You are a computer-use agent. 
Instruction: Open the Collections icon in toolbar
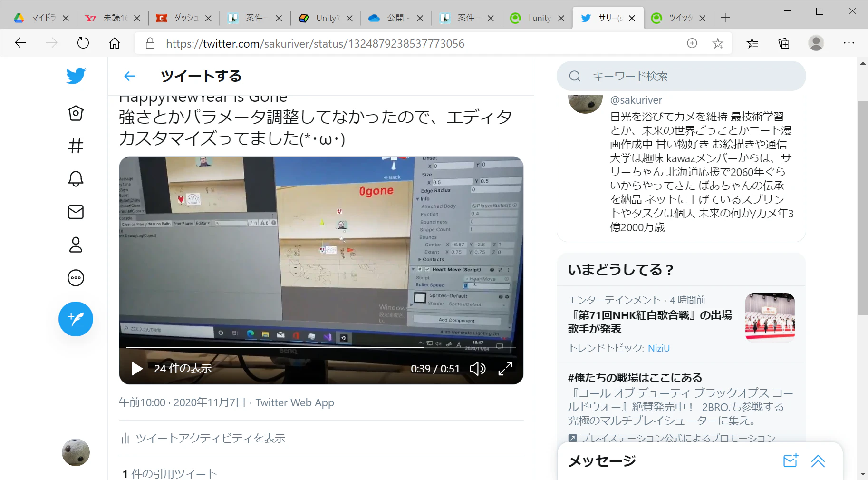(784, 43)
